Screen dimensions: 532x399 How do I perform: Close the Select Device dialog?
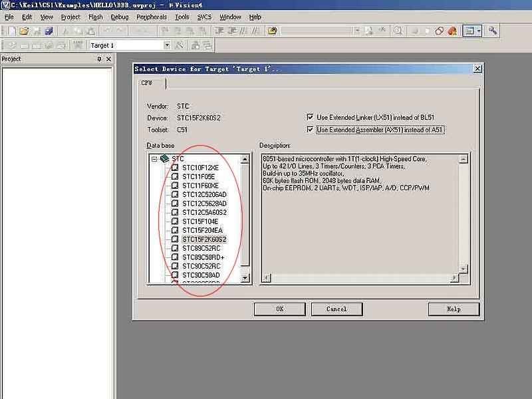477,68
